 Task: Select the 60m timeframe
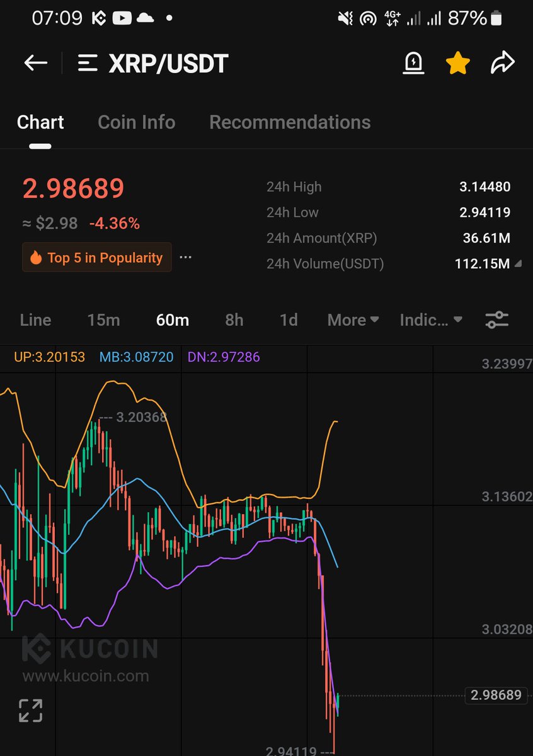[173, 320]
